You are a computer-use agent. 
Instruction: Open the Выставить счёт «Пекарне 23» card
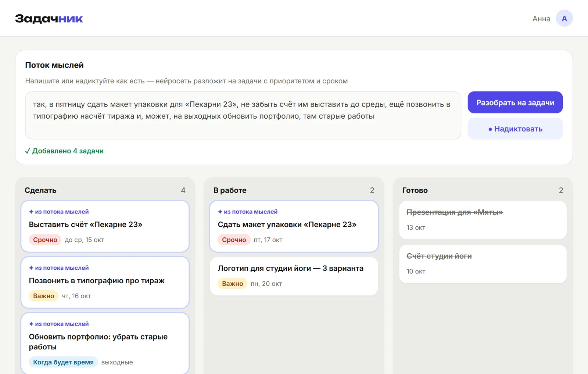(105, 226)
